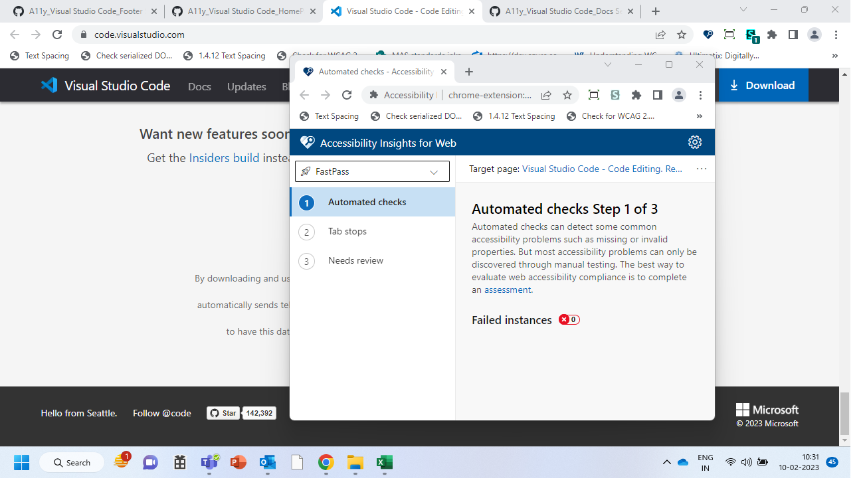Click the Siteimprove extension icon
Screen dimensions: 867x504
[615, 95]
